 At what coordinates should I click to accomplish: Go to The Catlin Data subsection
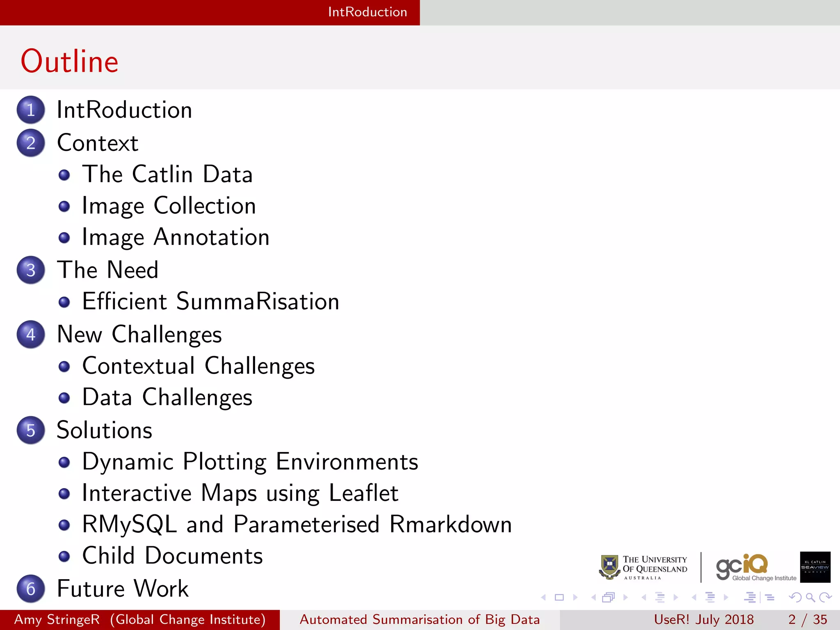tap(167, 174)
